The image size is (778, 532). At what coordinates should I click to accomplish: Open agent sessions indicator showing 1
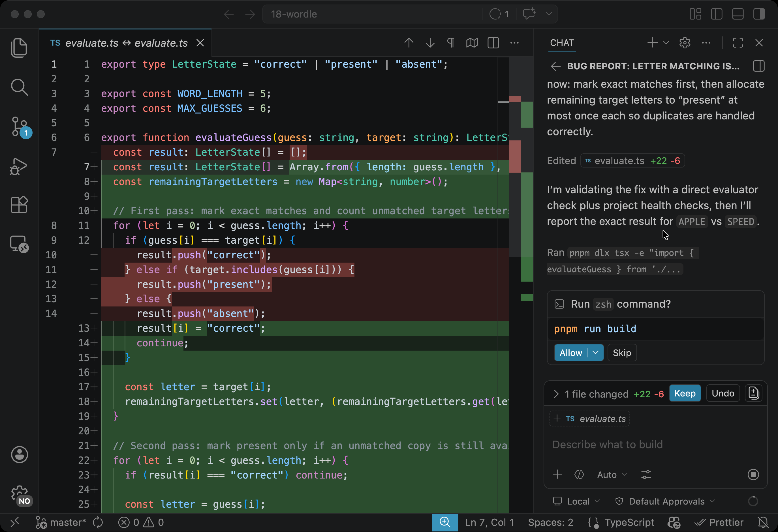[499, 14]
